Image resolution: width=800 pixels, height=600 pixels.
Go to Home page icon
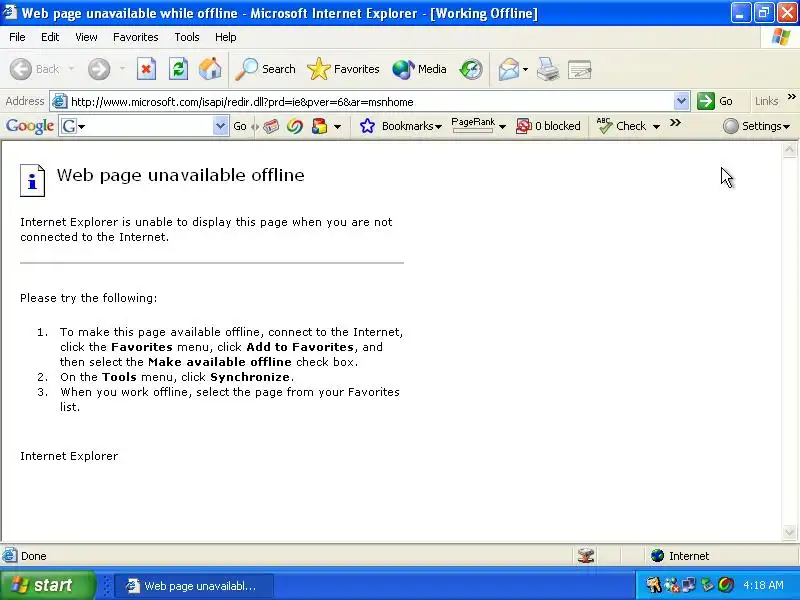[210, 69]
